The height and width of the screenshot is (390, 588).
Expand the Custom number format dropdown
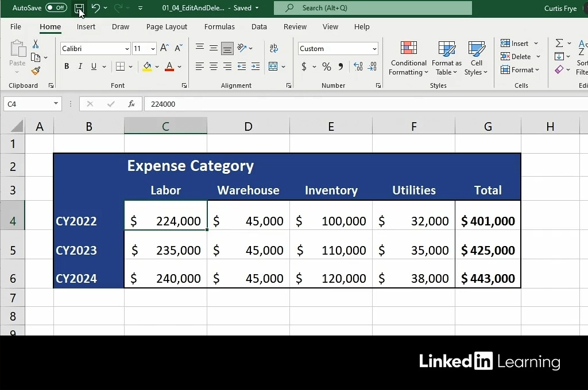[x=374, y=49]
